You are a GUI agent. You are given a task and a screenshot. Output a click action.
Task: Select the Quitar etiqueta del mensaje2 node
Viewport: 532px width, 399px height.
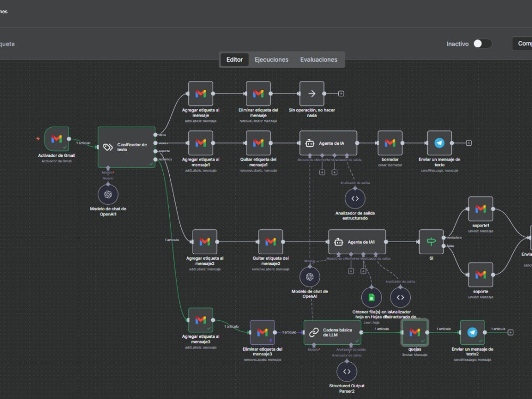(270, 242)
